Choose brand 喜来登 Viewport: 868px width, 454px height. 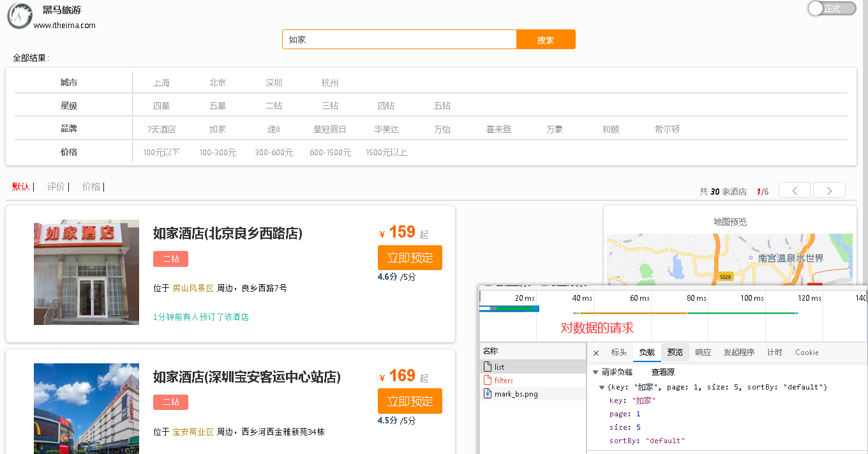tap(498, 129)
